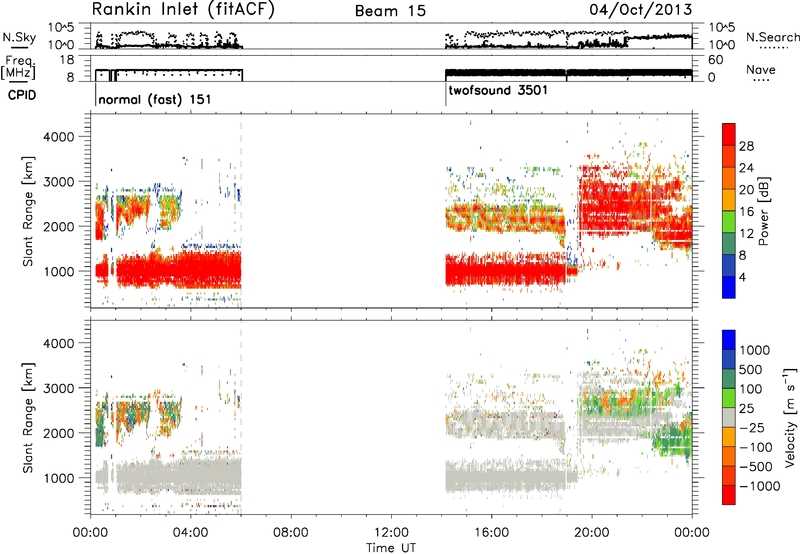Screen dimensions: 800x554
Task: Click the "Slant Range [km]" label of power plot
Action: point(28,211)
